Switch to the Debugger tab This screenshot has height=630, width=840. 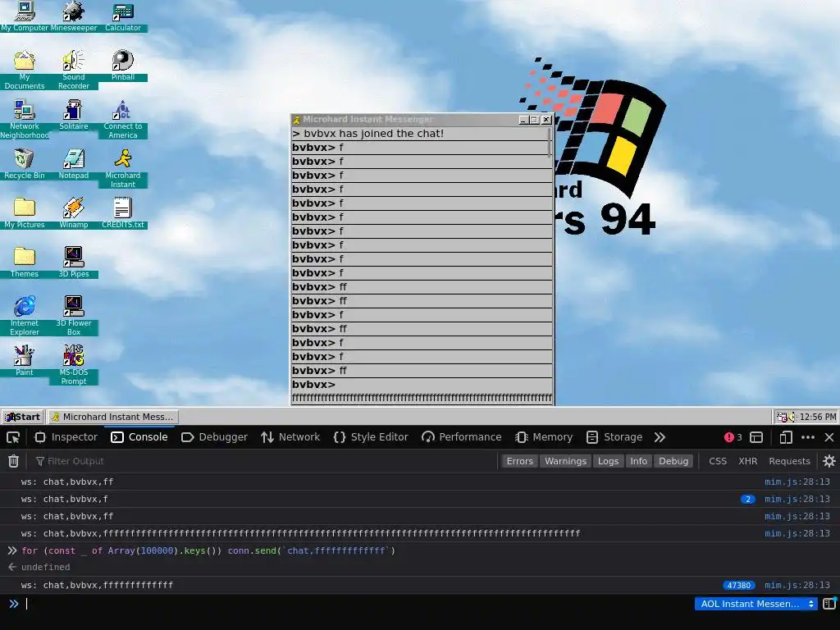point(215,437)
